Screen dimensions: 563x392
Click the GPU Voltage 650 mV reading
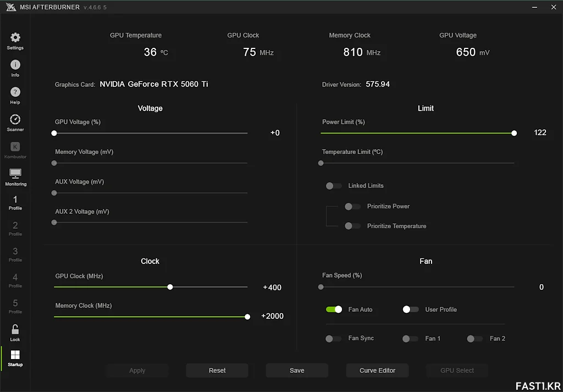pos(472,52)
